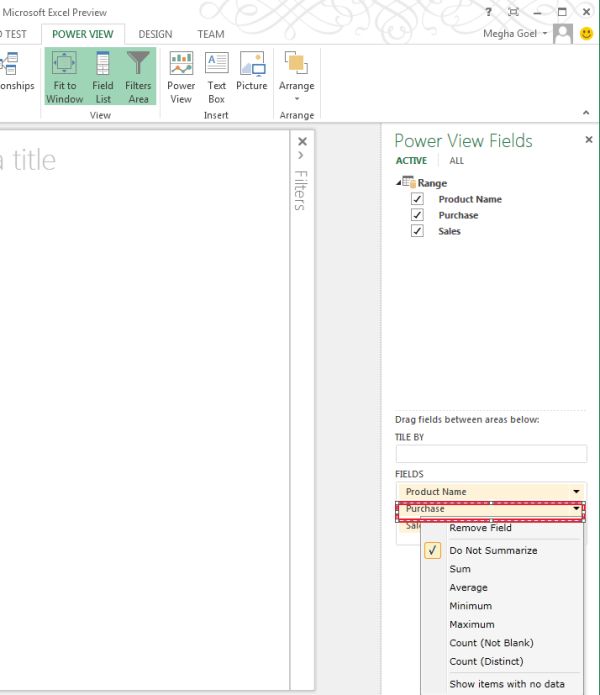Uncheck the Purchase field checkbox

click(417, 215)
